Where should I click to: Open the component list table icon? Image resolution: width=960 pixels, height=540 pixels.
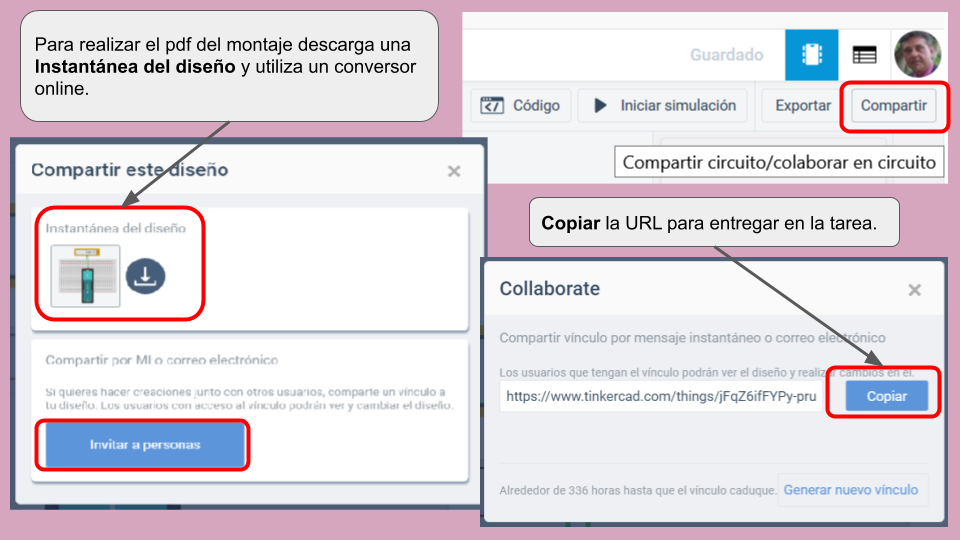click(864, 55)
